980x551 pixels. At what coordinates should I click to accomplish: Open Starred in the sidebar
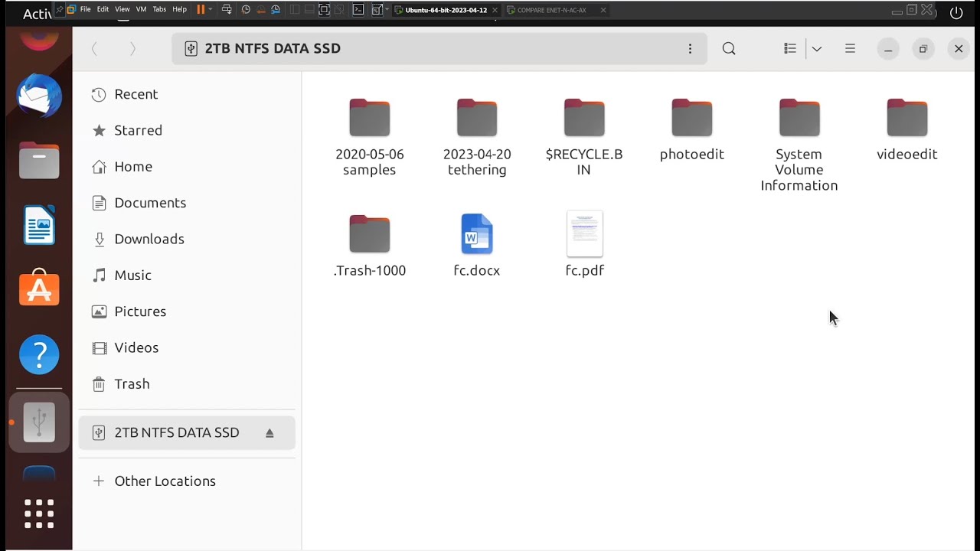pos(187,130)
